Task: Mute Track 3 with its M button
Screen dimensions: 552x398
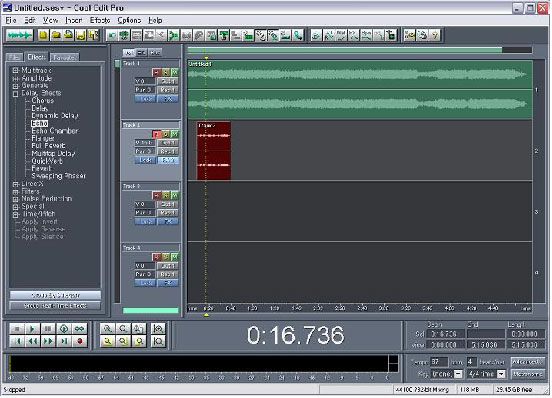Action: [x=174, y=195]
